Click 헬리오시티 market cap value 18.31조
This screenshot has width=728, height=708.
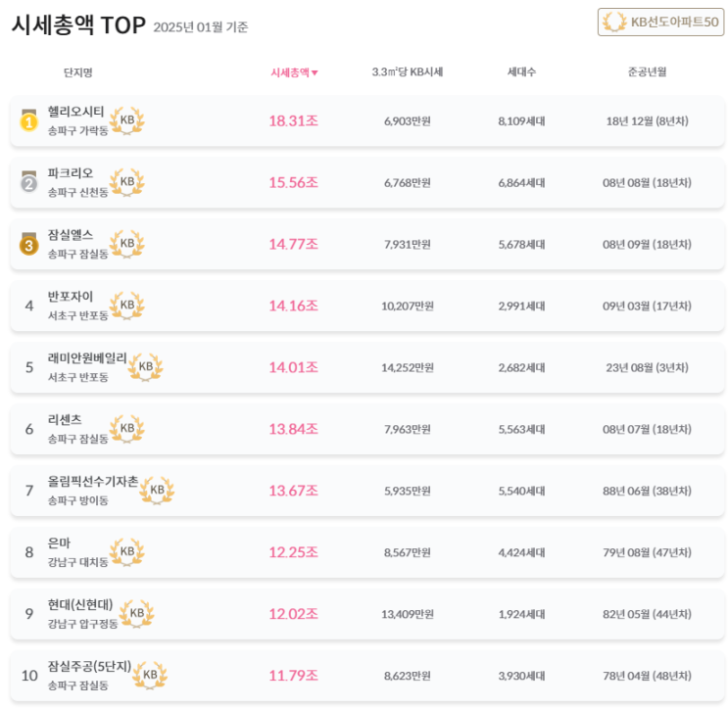click(x=293, y=121)
